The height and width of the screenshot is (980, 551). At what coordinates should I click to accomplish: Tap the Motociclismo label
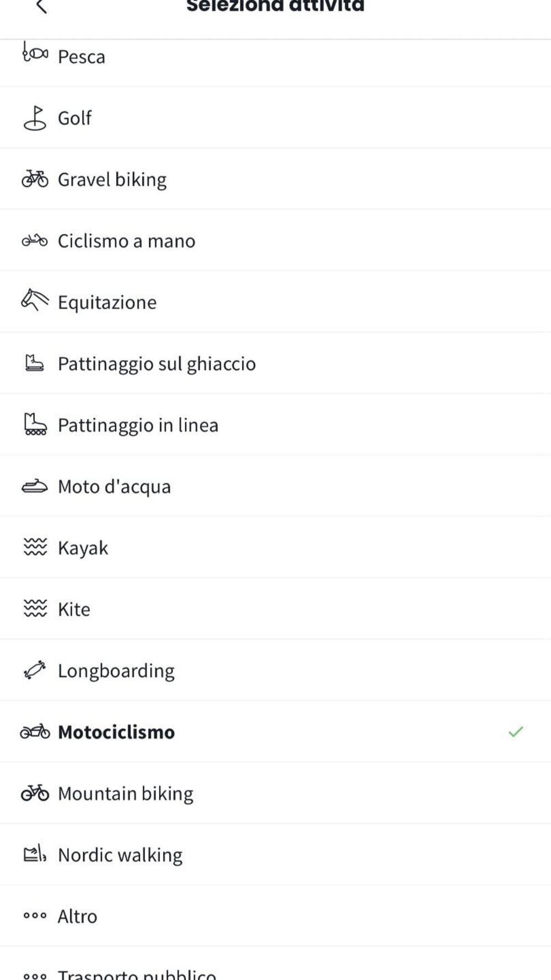tap(116, 732)
